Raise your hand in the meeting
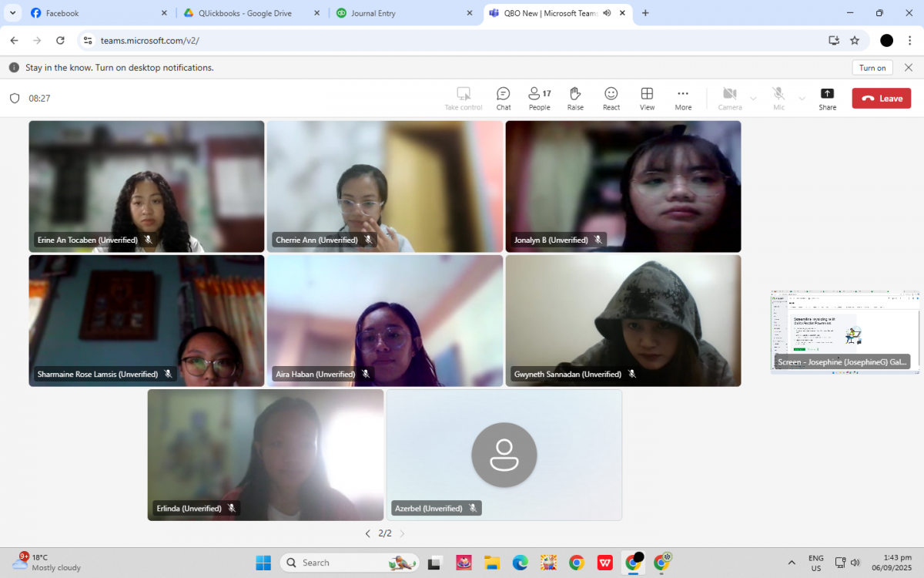The width and height of the screenshot is (924, 578). point(574,98)
